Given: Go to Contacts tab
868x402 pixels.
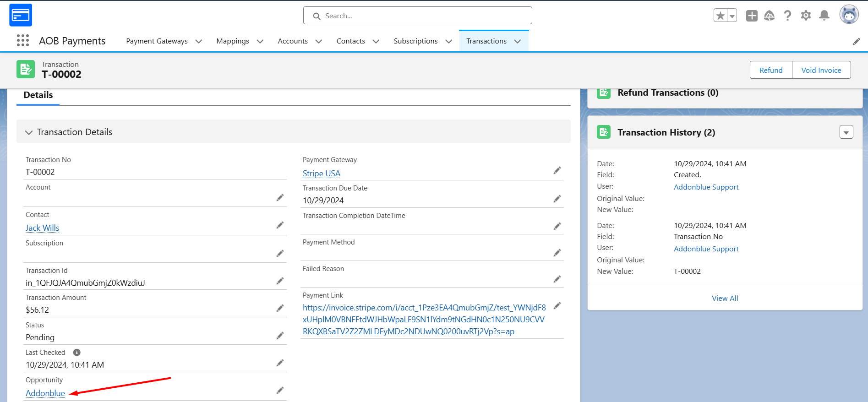Looking at the screenshot, I should click(351, 41).
